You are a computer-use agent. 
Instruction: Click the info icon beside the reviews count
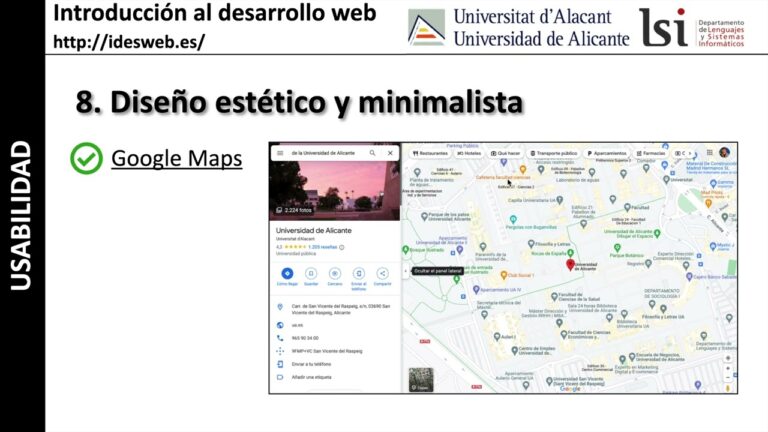coord(342,247)
